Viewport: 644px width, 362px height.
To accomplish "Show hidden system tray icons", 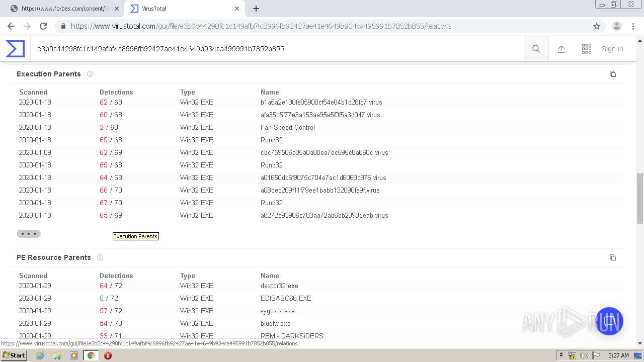I will (x=561, y=355).
